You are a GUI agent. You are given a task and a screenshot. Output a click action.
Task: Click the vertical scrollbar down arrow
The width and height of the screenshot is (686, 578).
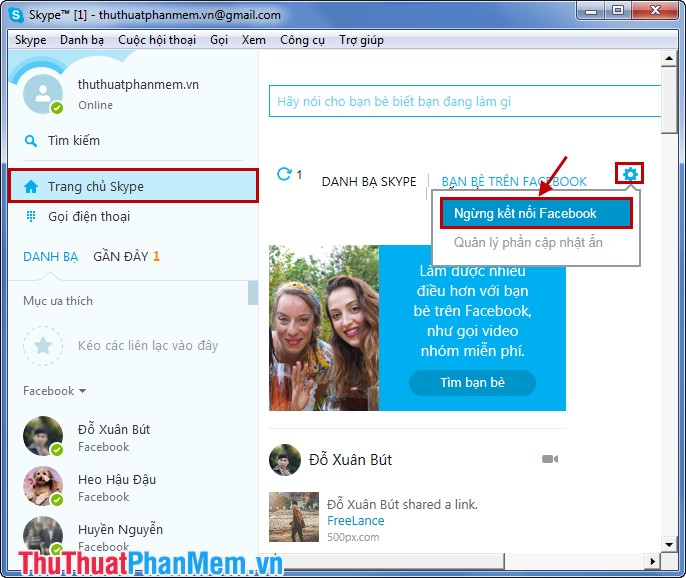[x=669, y=545]
